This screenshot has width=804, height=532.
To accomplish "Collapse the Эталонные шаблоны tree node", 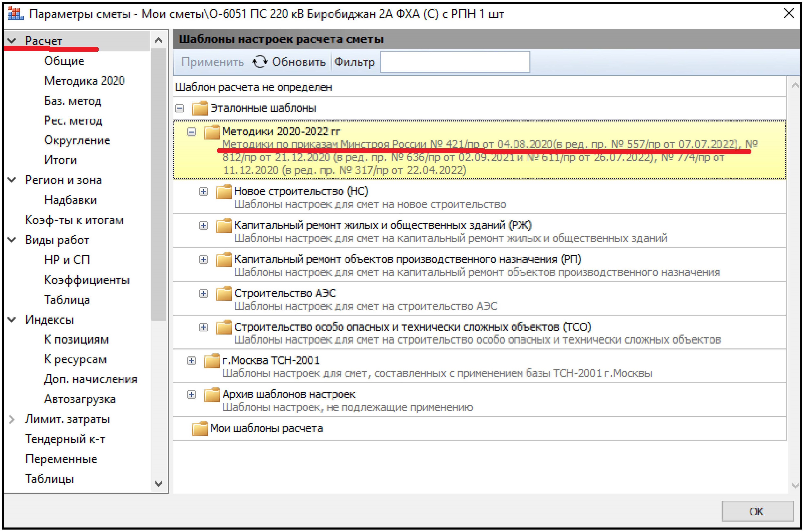I will (180, 108).
